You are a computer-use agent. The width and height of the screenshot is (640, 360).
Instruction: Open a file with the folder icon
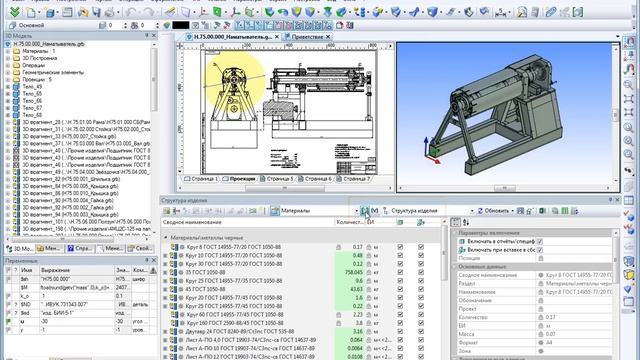(83, 12)
